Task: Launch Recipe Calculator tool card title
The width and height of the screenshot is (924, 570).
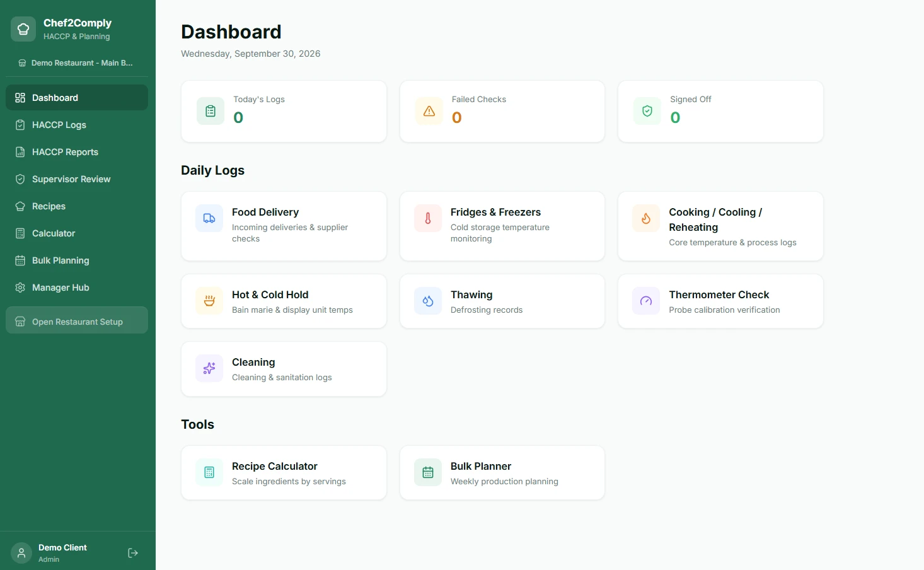Action: [274, 466]
